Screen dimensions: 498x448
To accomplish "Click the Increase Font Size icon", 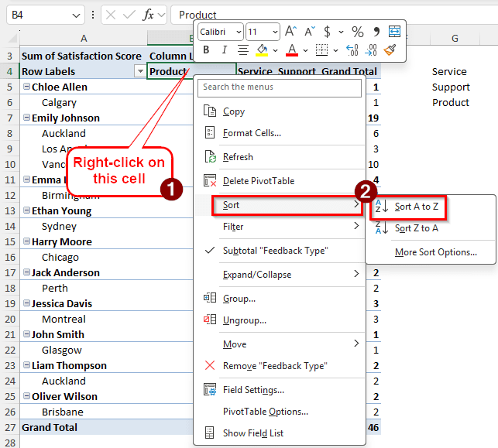I will click(x=290, y=32).
